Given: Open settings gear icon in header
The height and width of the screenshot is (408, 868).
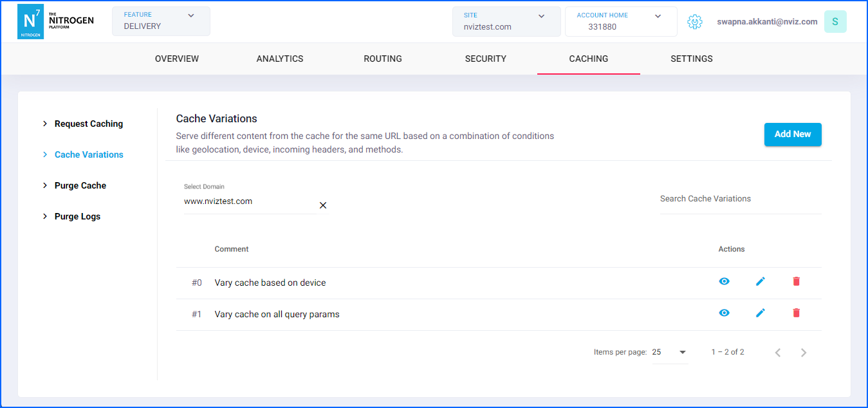Looking at the screenshot, I should point(694,22).
